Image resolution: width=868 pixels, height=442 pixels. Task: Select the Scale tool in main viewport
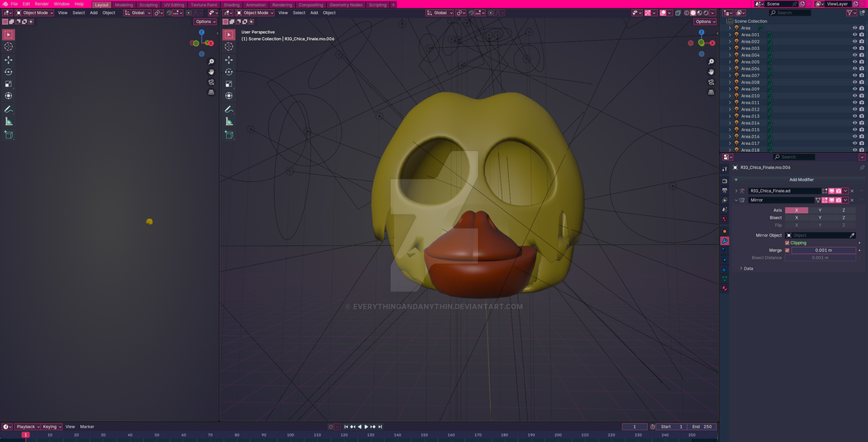pos(229,84)
